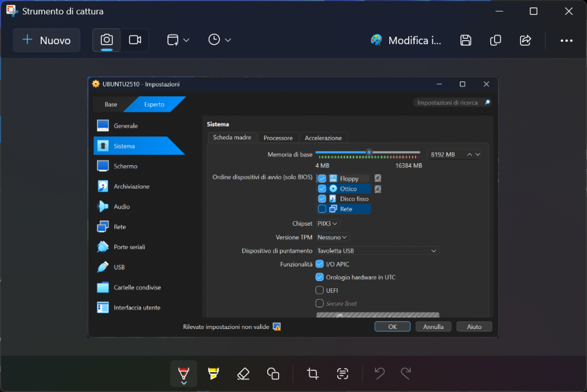Viewport: 587px width, 392px height.
Task: Expand the capture shape mode dropdown
Action: (x=178, y=40)
